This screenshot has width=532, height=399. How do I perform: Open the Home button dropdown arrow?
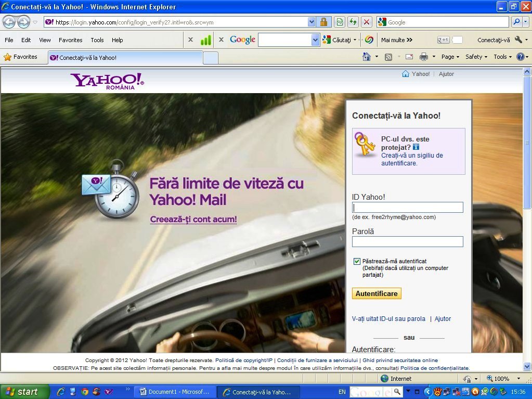click(377, 57)
